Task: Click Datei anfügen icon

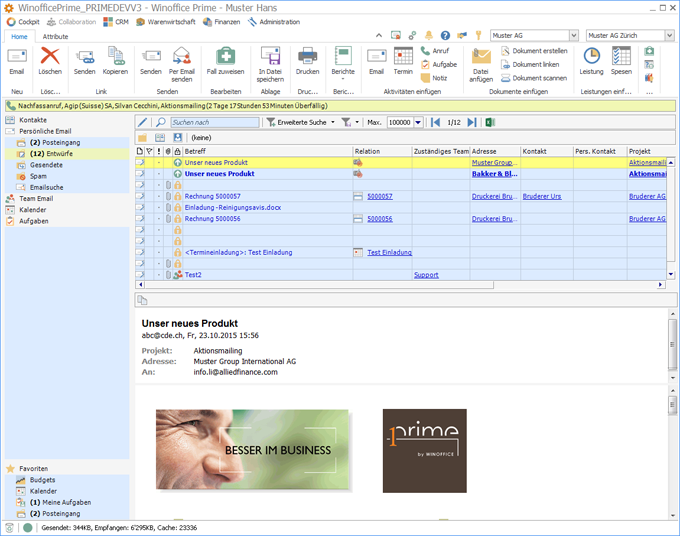Action: click(x=481, y=56)
